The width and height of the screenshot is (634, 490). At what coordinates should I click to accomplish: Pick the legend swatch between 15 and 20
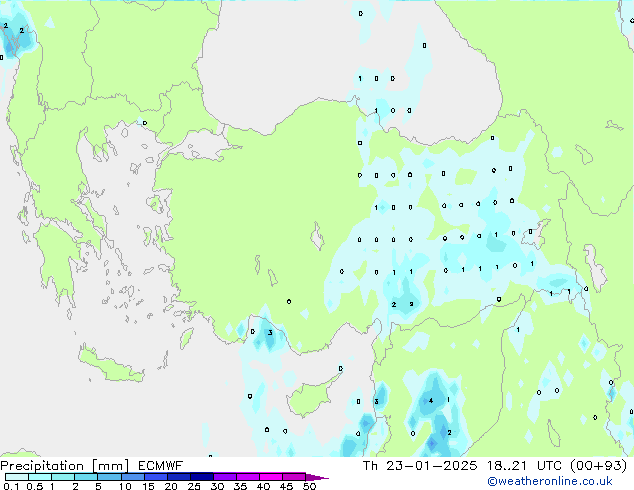(155, 477)
